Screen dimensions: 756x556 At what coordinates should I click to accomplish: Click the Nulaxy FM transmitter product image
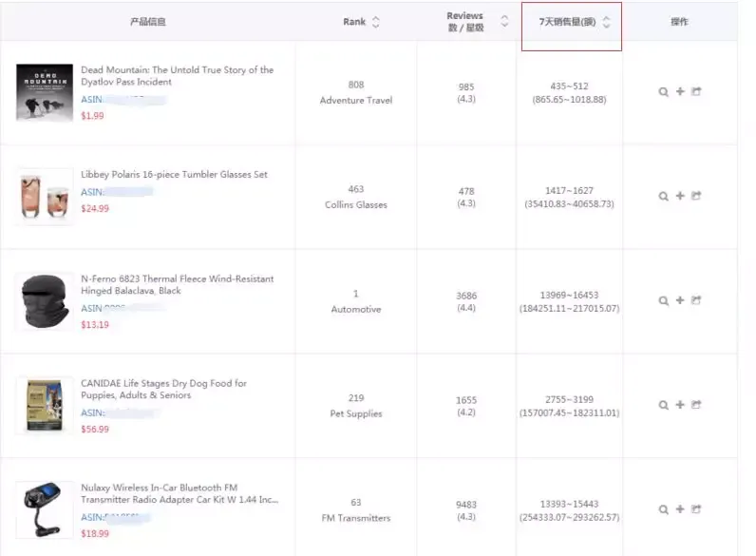44,510
